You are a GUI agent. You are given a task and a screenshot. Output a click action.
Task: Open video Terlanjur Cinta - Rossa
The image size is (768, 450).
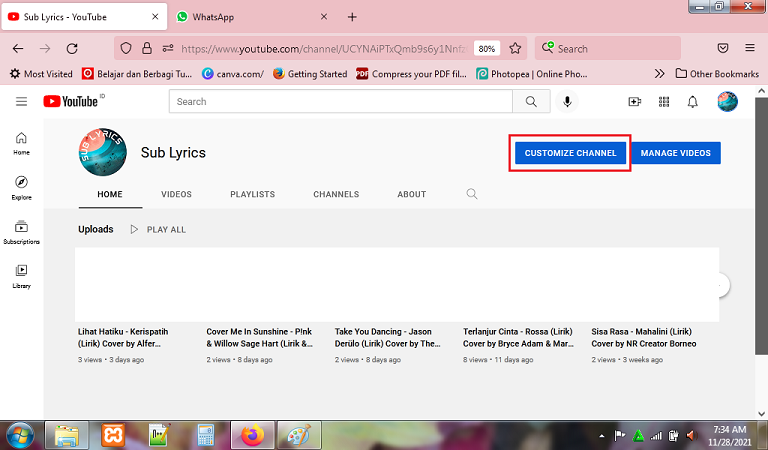pos(518,337)
